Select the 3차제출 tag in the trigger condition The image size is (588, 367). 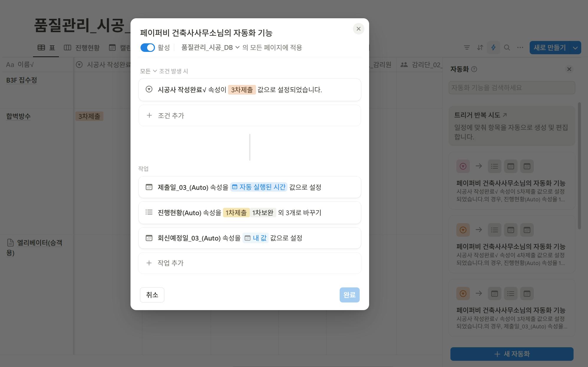pos(242,90)
